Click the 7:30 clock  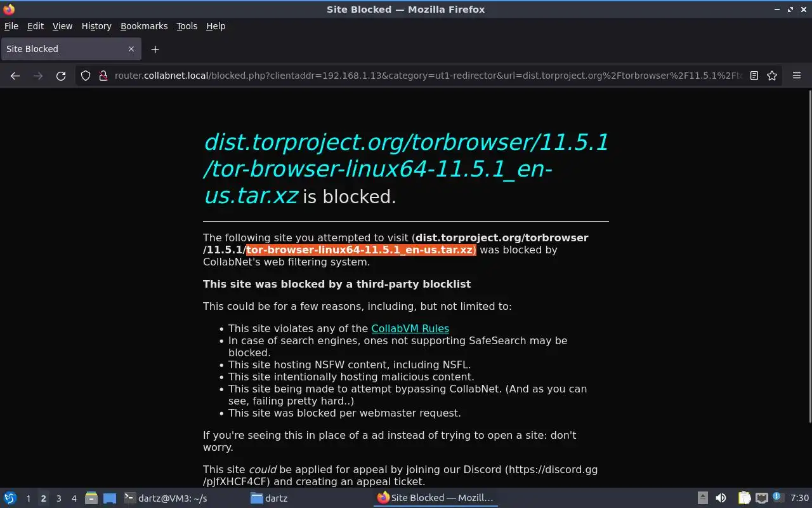pyautogui.click(x=799, y=498)
